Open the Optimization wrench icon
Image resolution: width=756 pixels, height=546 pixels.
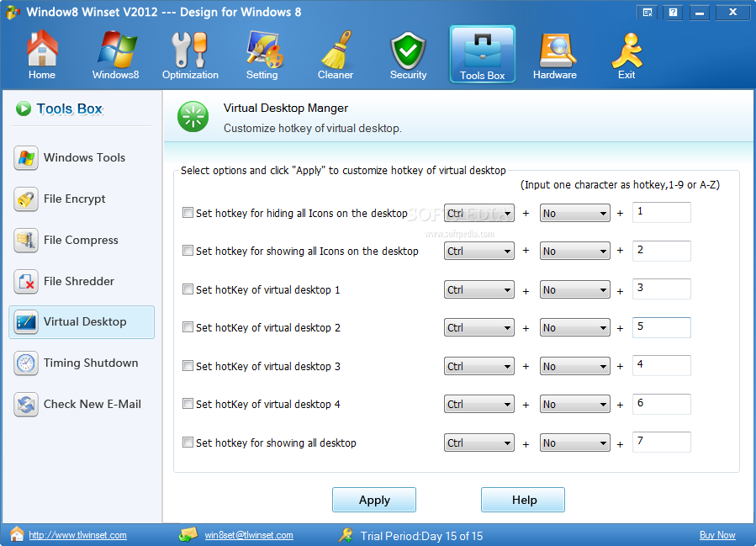190,49
